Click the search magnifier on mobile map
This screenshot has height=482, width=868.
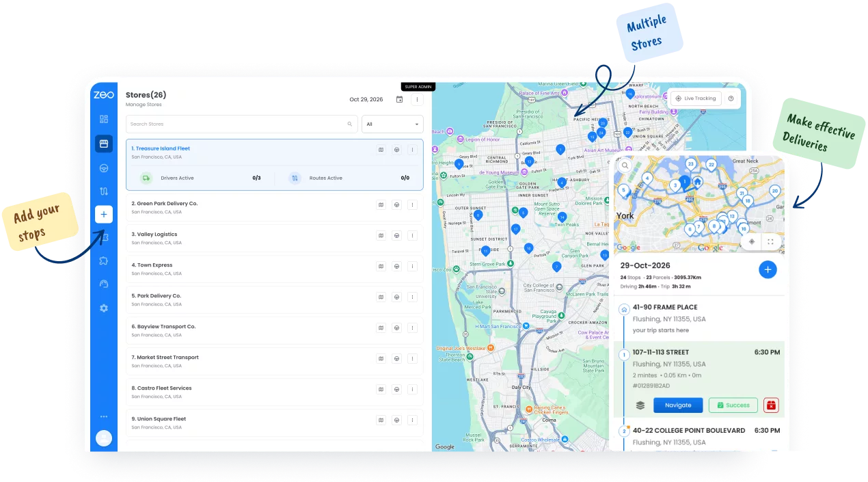[x=625, y=165]
